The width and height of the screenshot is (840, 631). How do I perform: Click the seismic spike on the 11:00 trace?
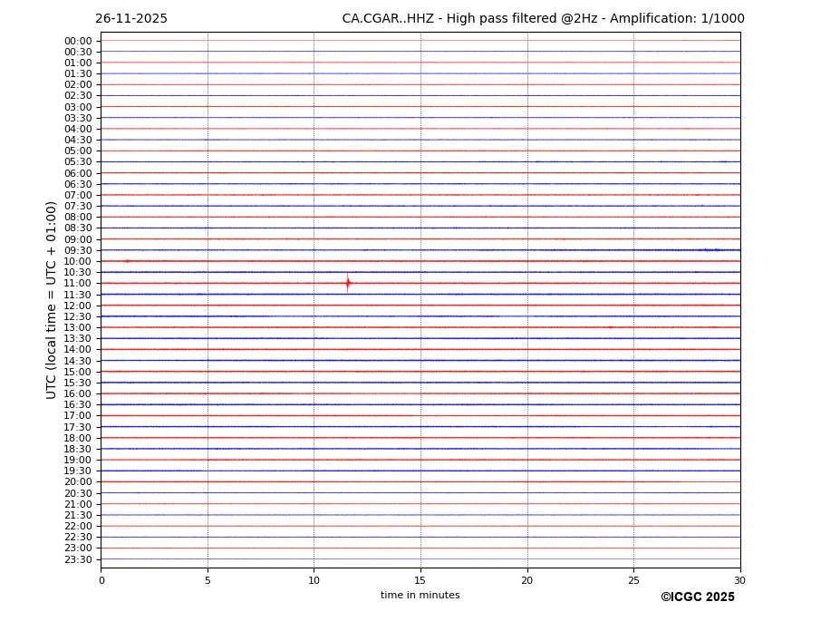[348, 283]
